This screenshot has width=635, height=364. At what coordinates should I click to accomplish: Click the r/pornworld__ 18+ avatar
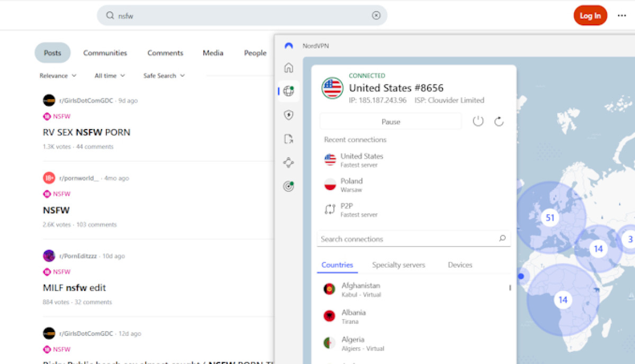(49, 178)
